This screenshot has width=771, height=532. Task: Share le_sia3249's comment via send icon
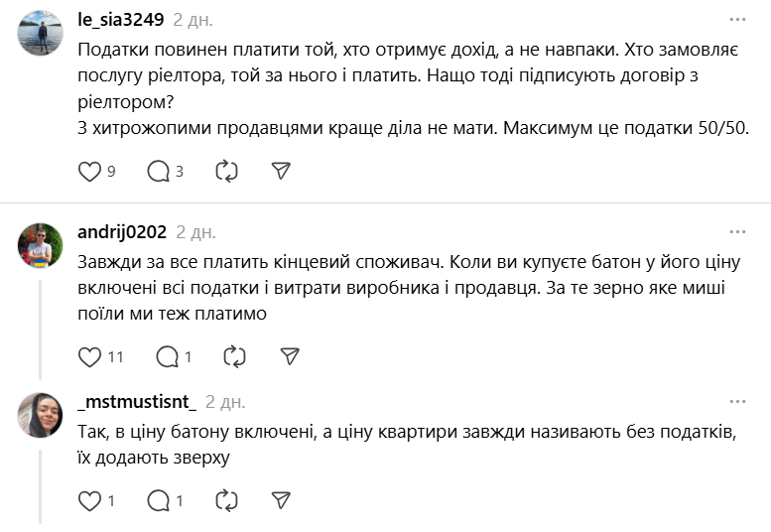281,172
